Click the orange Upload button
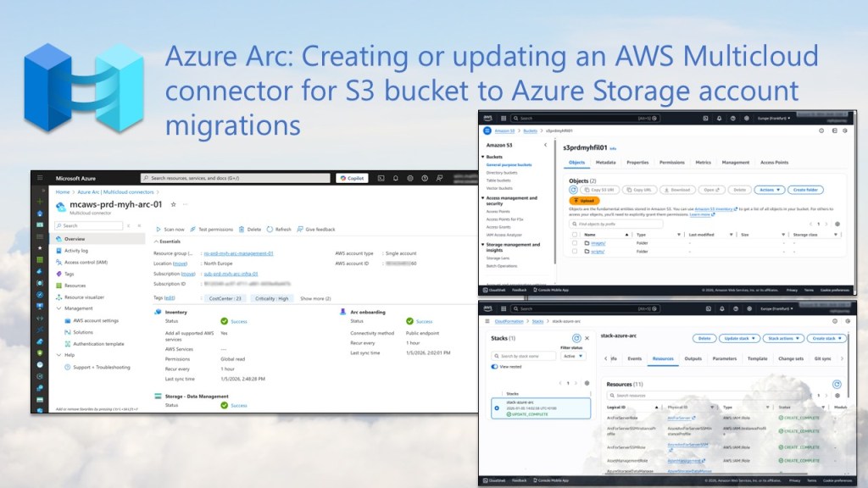The image size is (868, 488). [x=587, y=201]
